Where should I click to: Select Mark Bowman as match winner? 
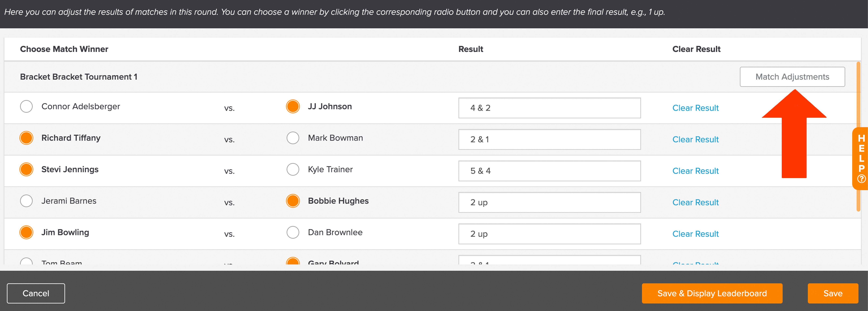pos(293,138)
